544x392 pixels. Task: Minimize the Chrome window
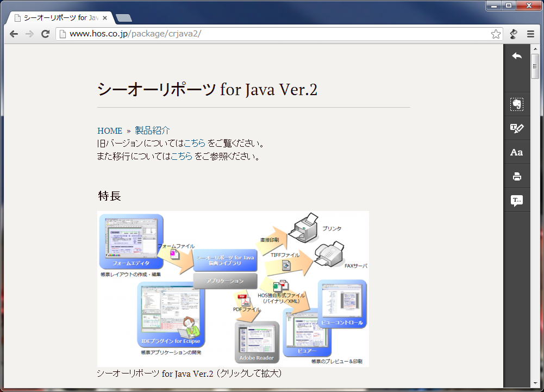[494, 5]
